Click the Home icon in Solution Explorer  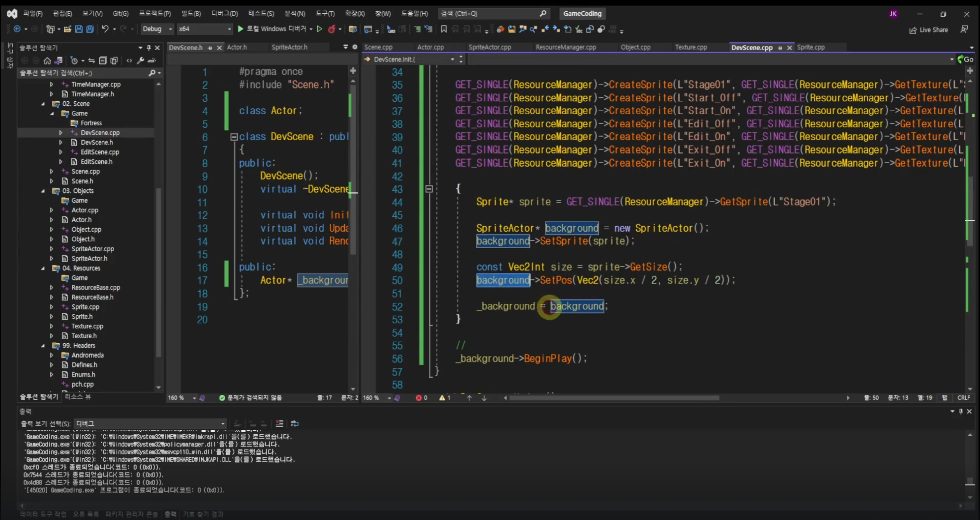click(47, 61)
